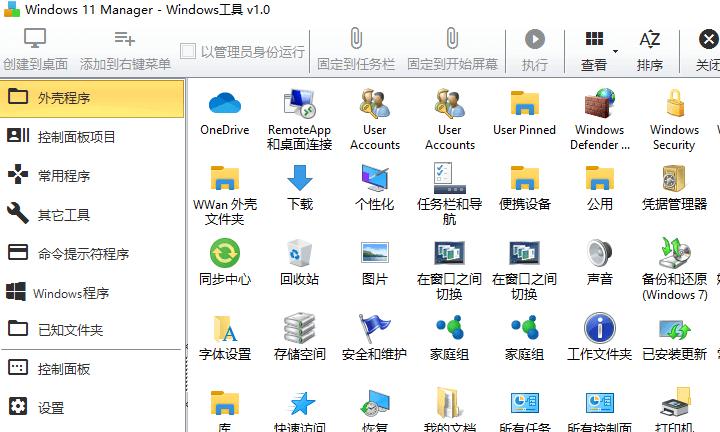Select the 声音 speaker icon
The height and width of the screenshot is (432, 720).
[600, 254]
